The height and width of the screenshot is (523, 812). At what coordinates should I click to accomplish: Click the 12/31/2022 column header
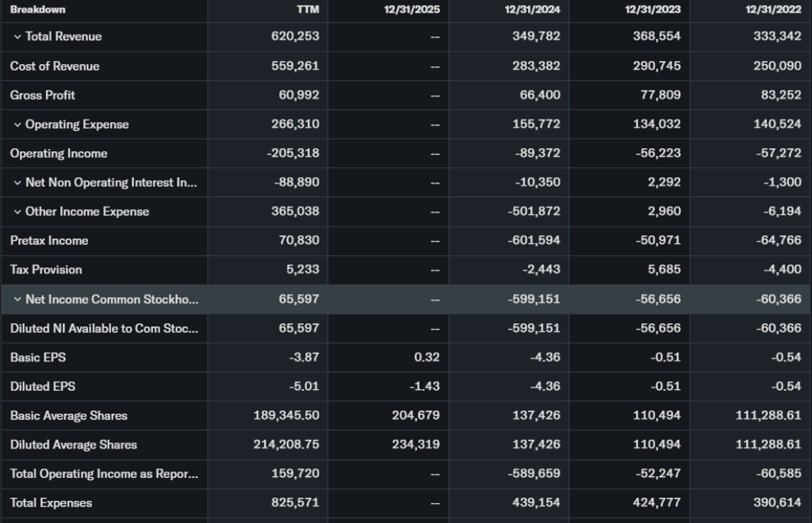pyautogui.click(x=773, y=10)
